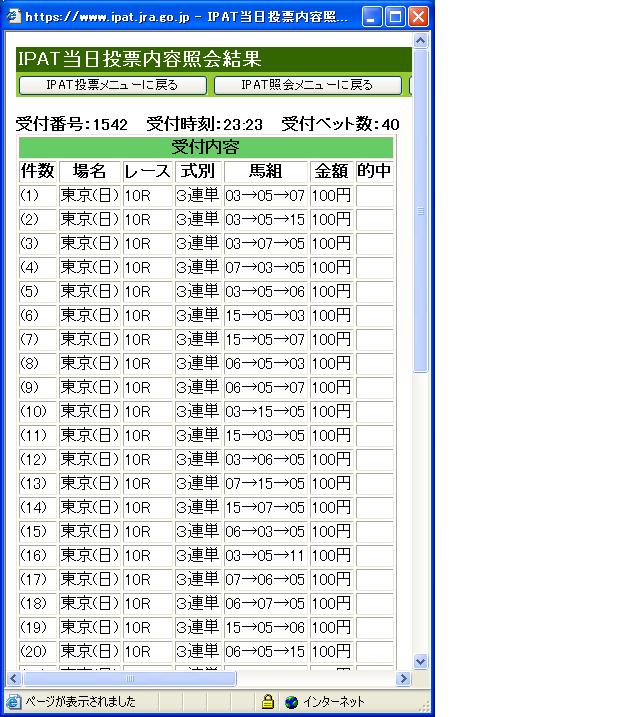The height and width of the screenshot is (717, 640).
Task: Click the 式別 column header
Action: click(x=198, y=171)
